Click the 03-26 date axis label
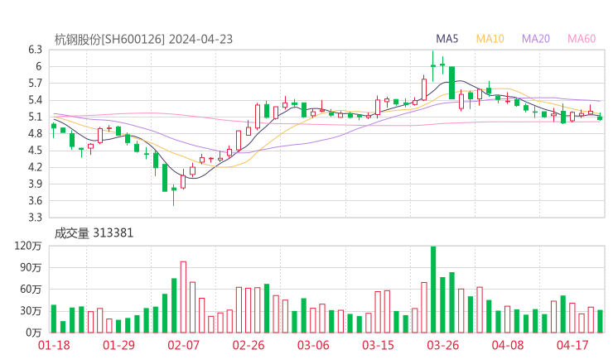Screen dimensions: 613x364 [442, 345]
